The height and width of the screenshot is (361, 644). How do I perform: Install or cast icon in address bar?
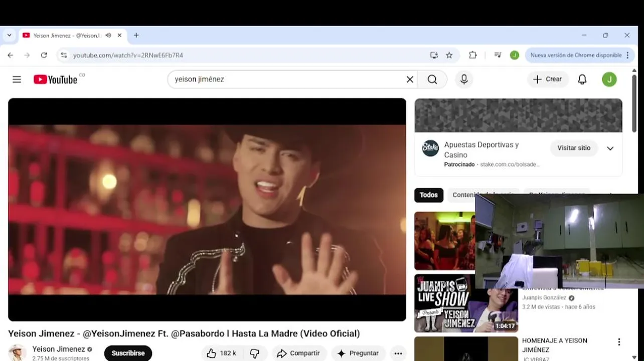coord(434,55)
